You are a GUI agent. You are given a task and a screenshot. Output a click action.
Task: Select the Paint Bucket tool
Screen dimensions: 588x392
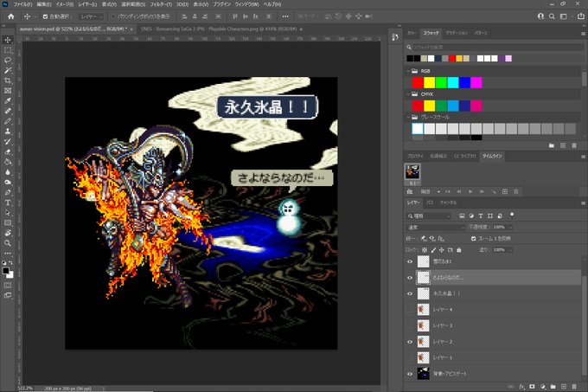pos(8,162)
